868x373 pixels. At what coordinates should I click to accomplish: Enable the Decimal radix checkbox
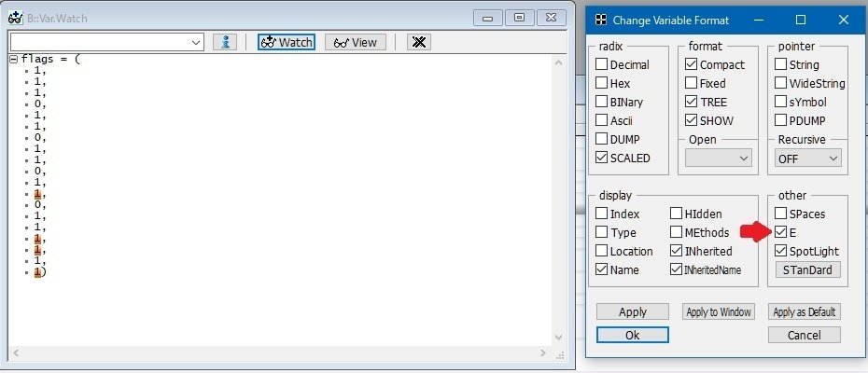tap(601, 64)
